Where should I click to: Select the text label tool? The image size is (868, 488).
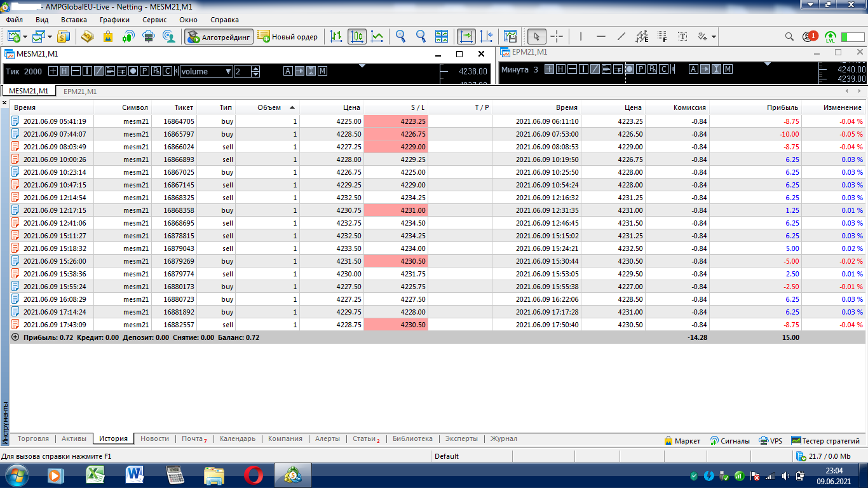682,36
